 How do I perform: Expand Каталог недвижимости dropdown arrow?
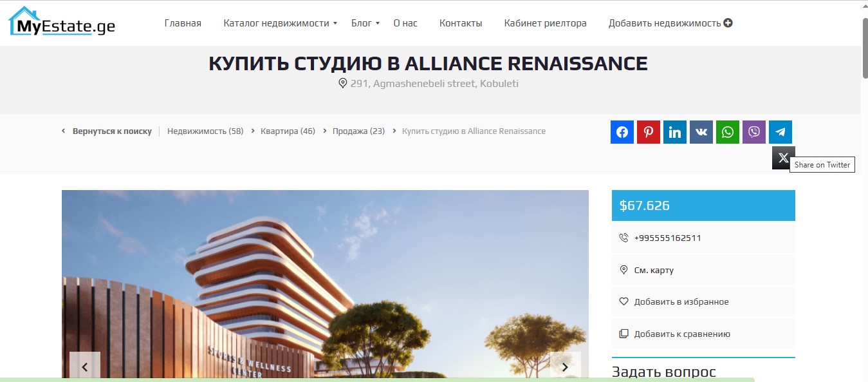click(x=335, y=23)
